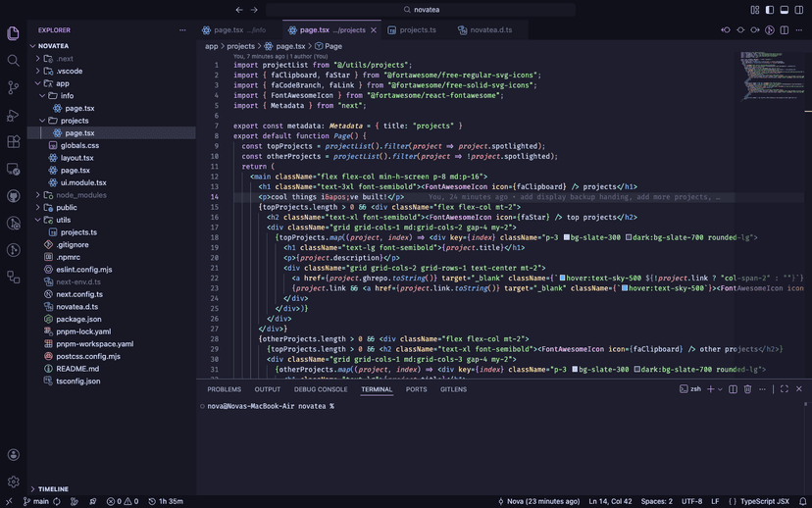This screenshot has width=812, height=508.
Task: Click the novatea command center search box
Action: coord(422,10)
